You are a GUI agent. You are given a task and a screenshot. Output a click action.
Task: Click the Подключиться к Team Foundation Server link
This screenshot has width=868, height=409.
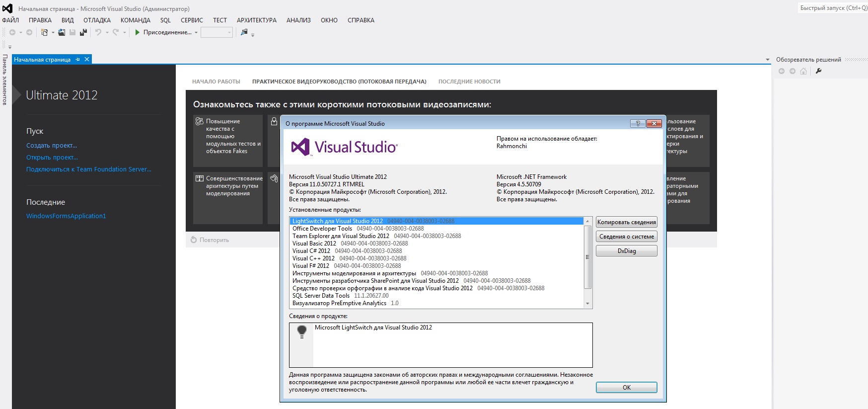(x=89, y=169)
